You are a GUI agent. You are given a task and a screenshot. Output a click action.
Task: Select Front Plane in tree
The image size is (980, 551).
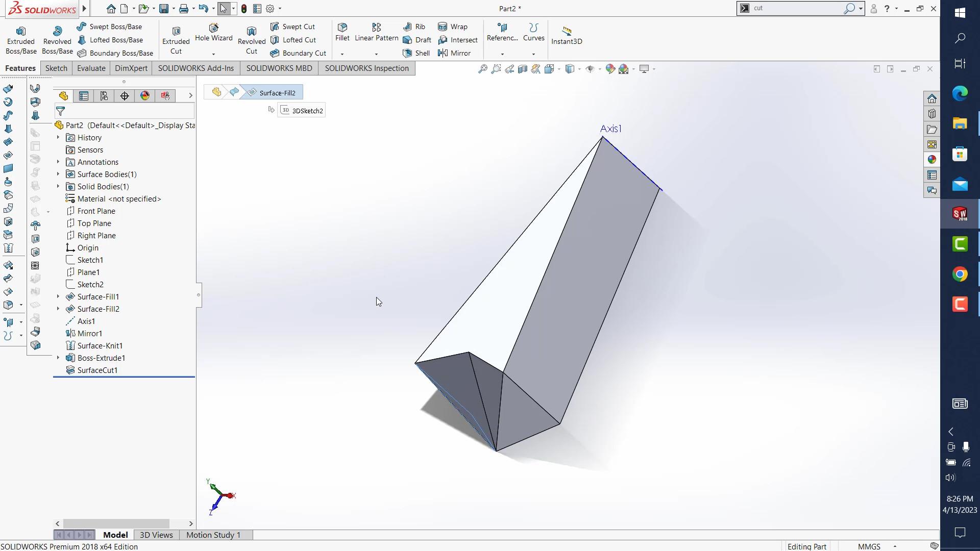click(x=96, y=211)
